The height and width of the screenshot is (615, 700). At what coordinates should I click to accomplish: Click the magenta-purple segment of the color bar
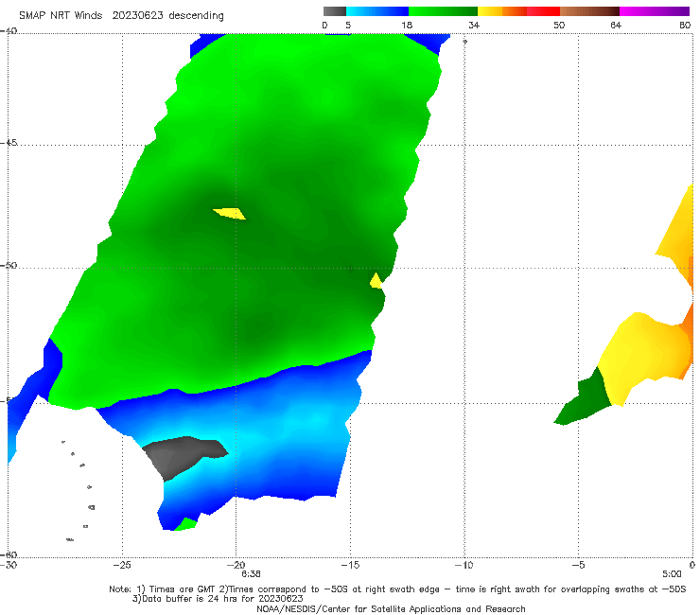coord(655,11)
